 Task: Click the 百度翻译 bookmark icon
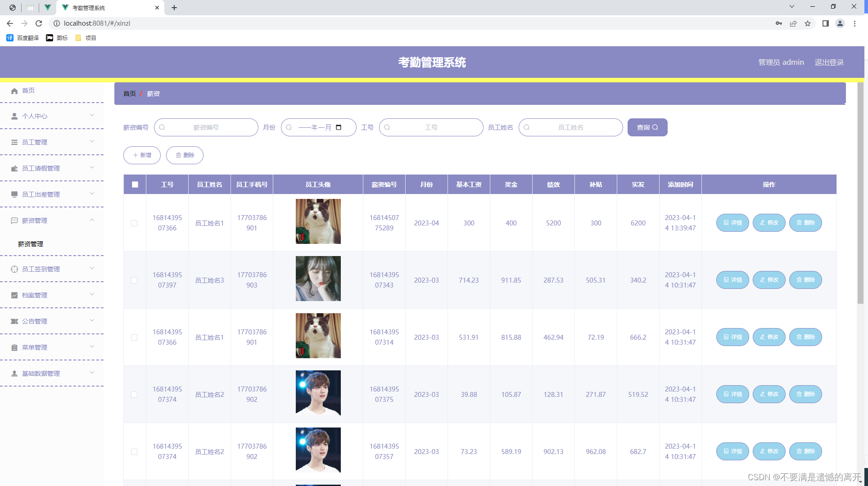pyautogui.click(x=10, y=38)
